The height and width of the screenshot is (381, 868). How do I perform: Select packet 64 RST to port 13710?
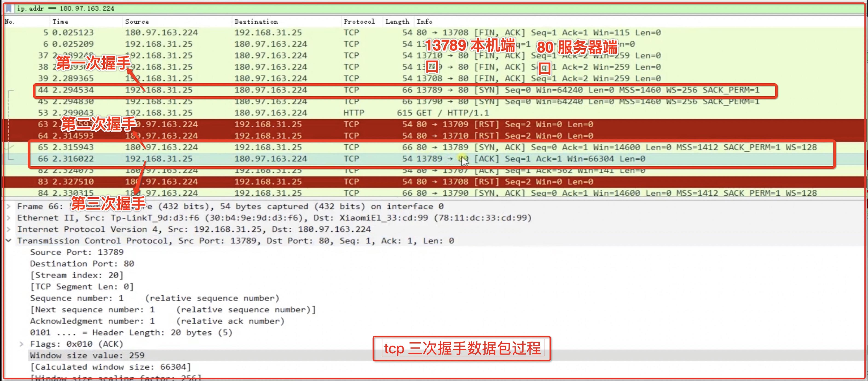click(x=434, y=136)
